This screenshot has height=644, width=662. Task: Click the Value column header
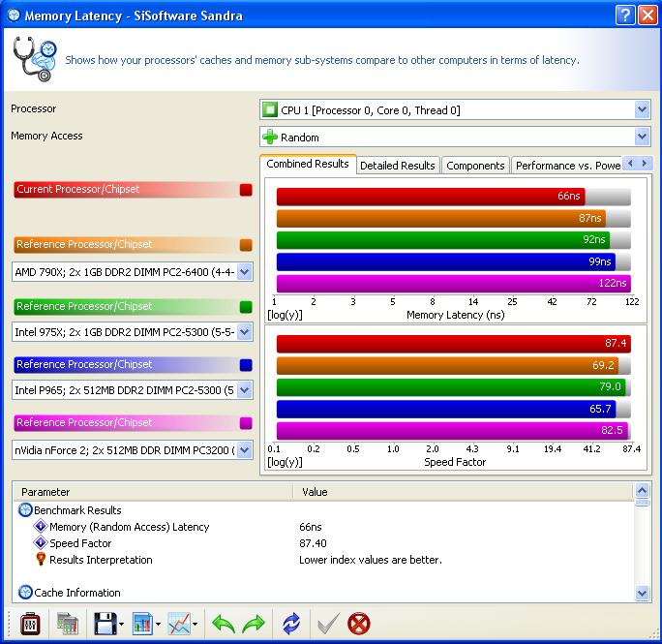pyautogui.click(x=464, y=492)
